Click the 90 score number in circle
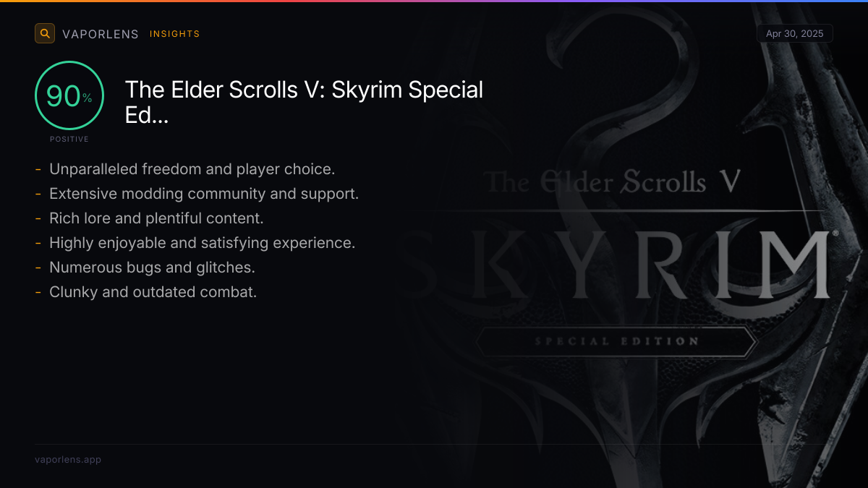The height and width of the screenshot is (488, 868). [x=63, y=96]
